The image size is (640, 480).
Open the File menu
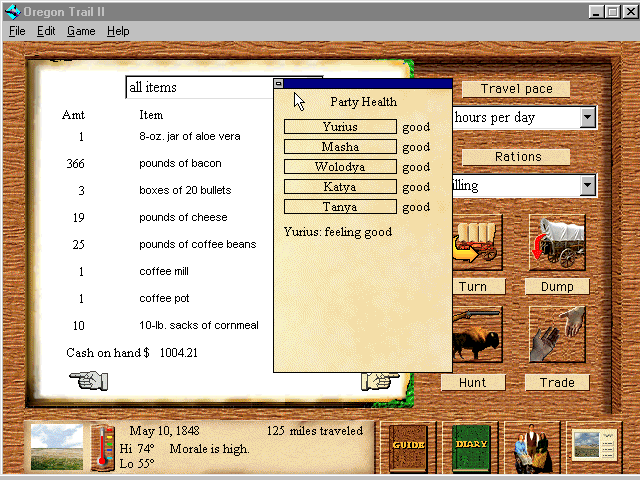pyautogui.click(x=17, y=31)
